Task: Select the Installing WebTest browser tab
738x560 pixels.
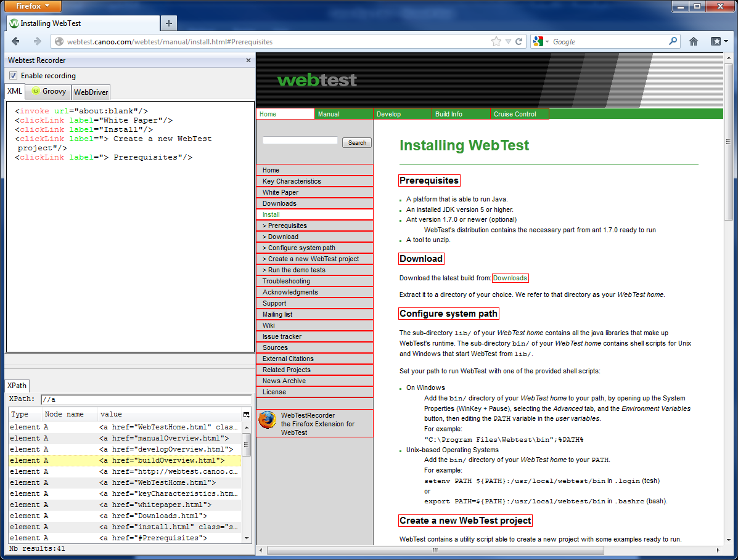Action: coord(83,23)
